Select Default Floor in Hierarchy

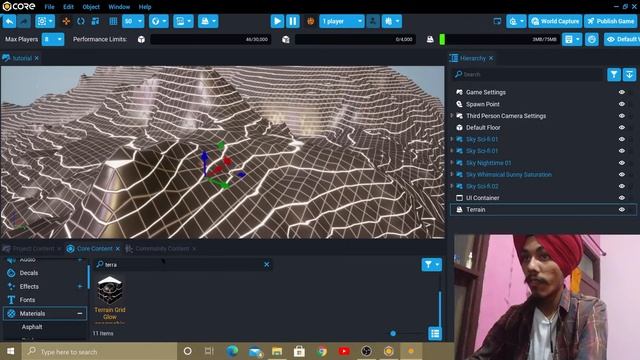[x=483, y=127]
